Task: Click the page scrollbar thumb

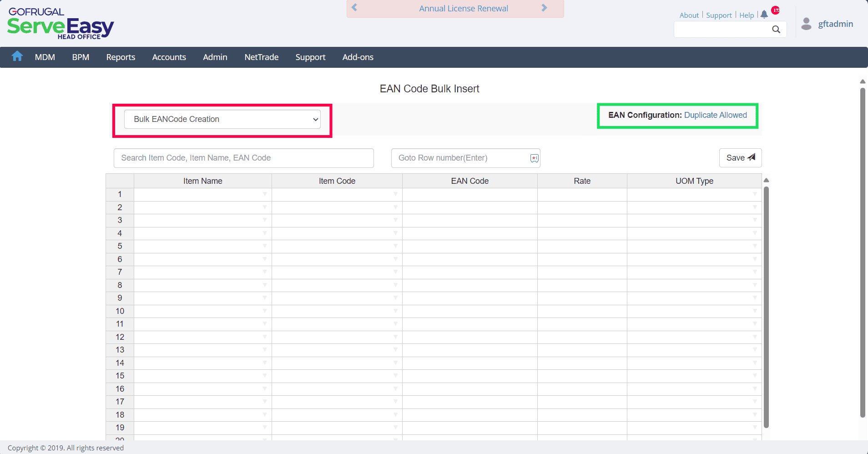Action: pyautogui.click(x=863, y=252)
